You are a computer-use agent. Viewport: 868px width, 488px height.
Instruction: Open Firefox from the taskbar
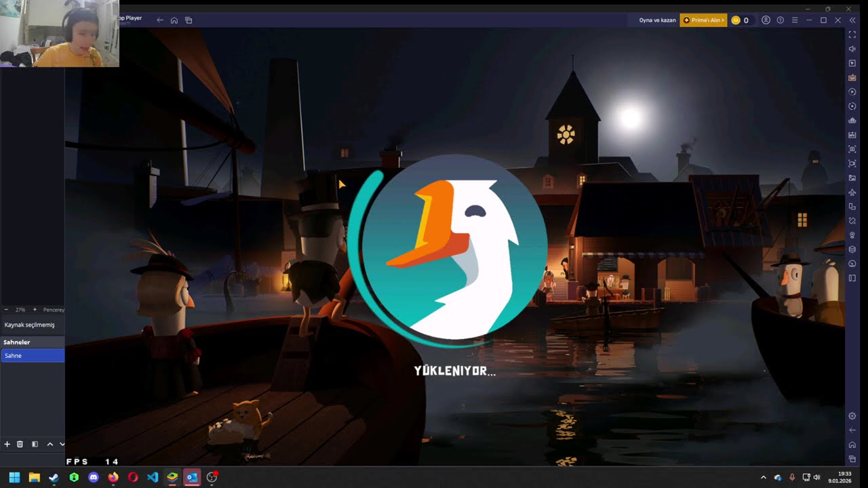point(113,477)
